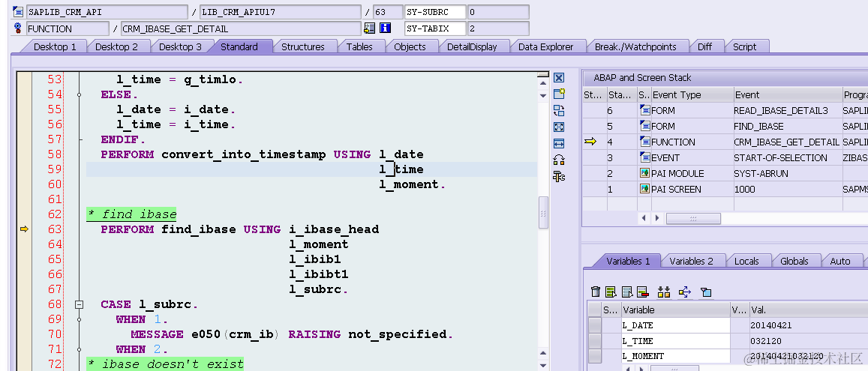Switch to Desktop 2 tab

[116, 47]
